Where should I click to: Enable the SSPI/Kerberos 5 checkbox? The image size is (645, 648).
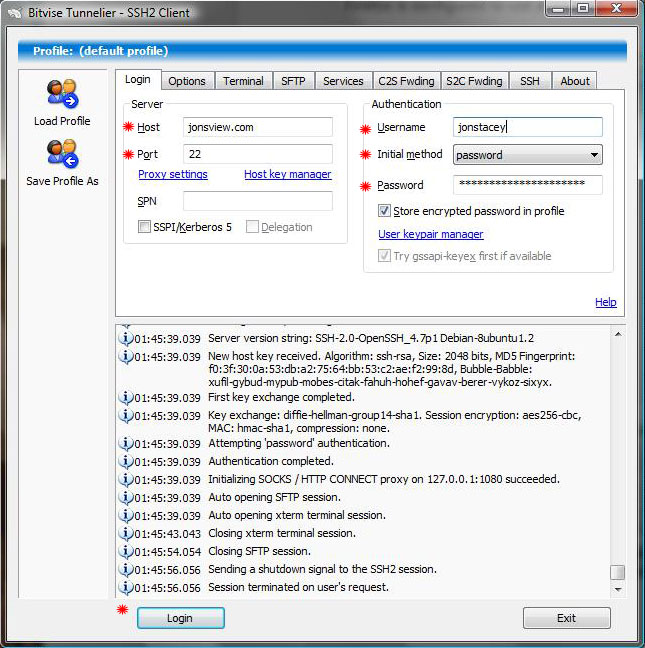coord(144,226)
